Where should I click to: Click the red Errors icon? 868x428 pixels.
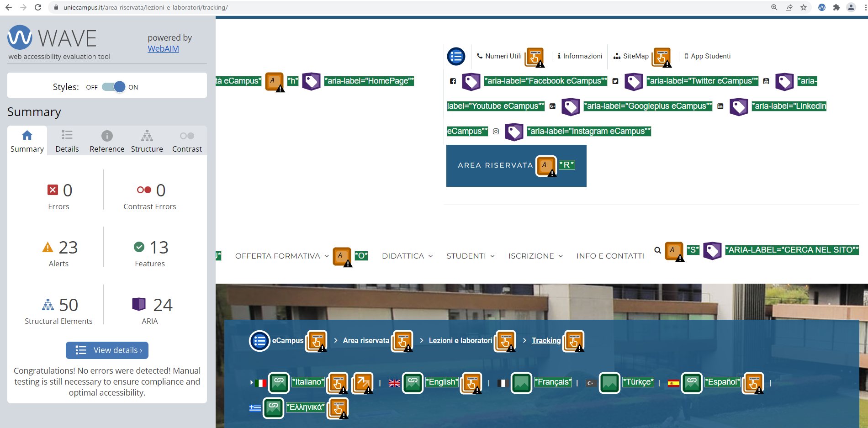point(53,190)
